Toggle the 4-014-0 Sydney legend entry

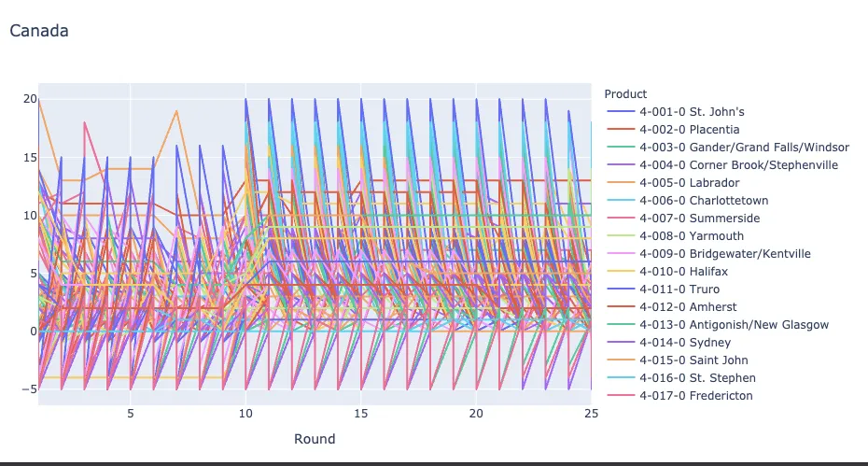(668, 343)
